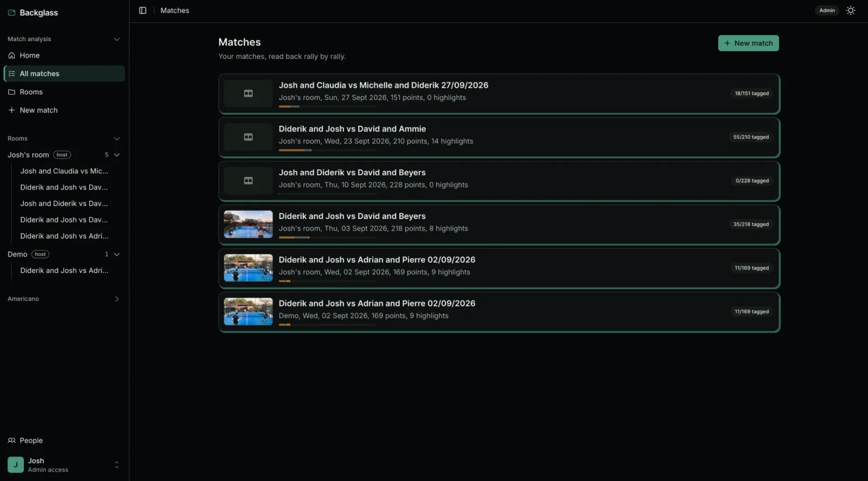
Task: Collapse the Demo room match list
Action: click(117, 254)
